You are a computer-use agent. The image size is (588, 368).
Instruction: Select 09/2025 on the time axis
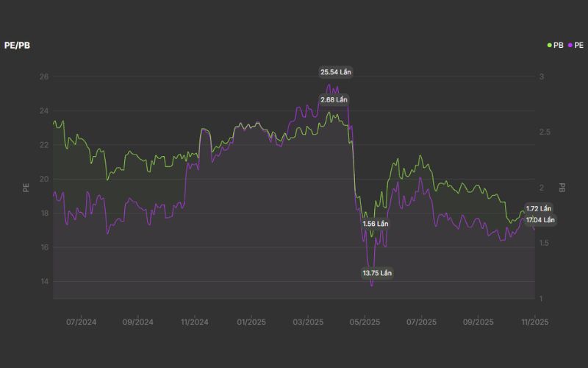click(x=478, y=322)
